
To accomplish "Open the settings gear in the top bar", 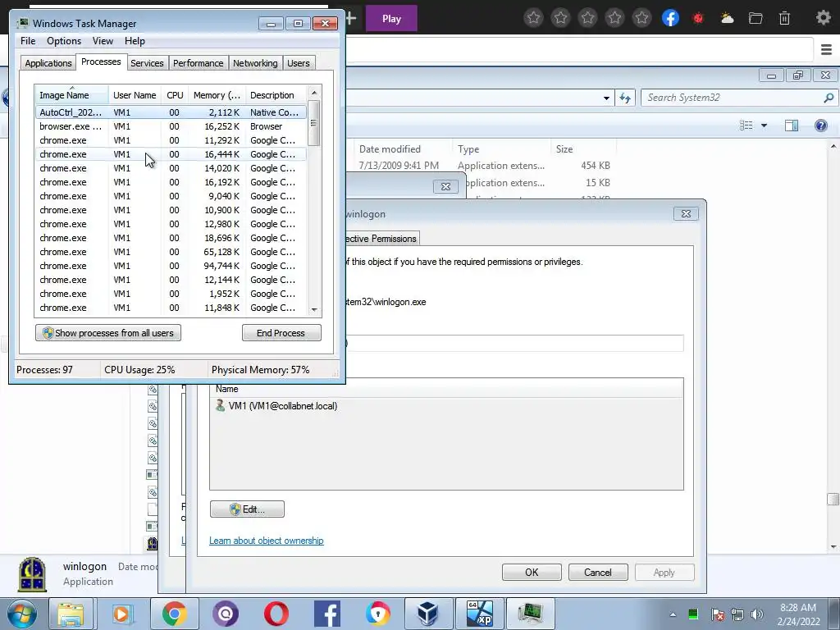I will (823, 18).
